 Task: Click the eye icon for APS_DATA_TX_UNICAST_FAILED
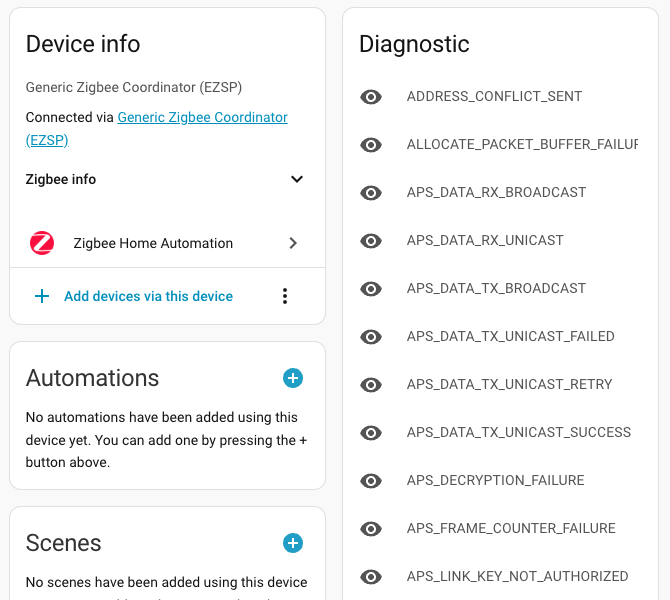[x=371, y=337]
